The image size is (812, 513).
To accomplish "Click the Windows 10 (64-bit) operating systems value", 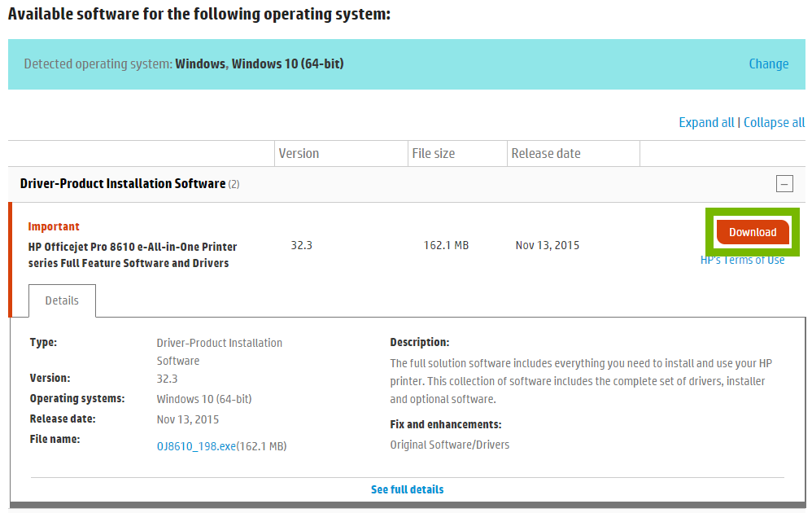I will (x=204, y=399).
